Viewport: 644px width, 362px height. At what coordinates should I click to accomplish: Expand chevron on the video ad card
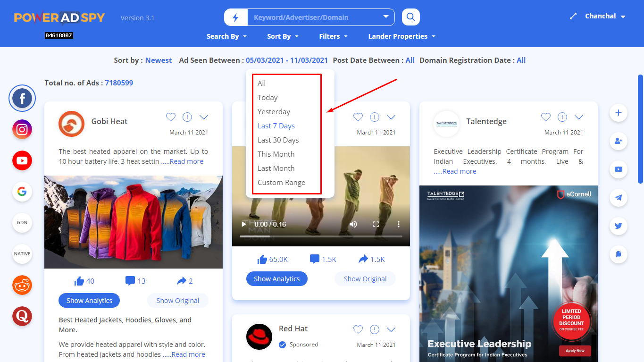(x=391, y=117)
